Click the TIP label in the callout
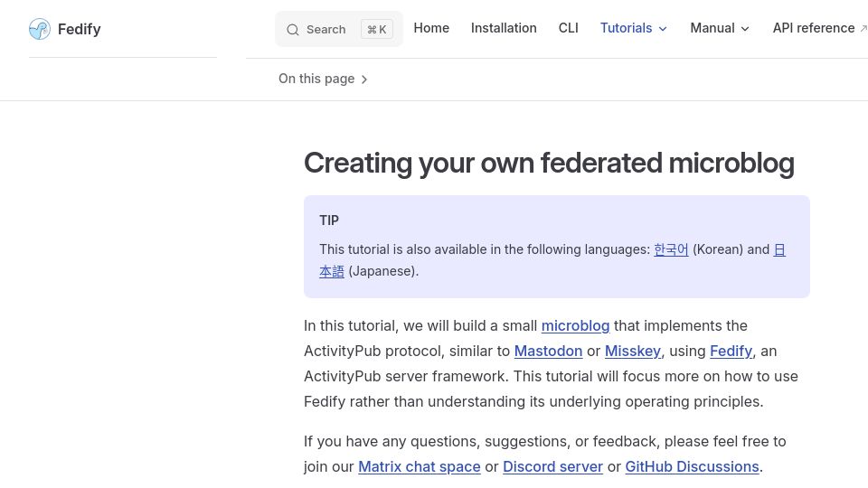 (329, 221)
